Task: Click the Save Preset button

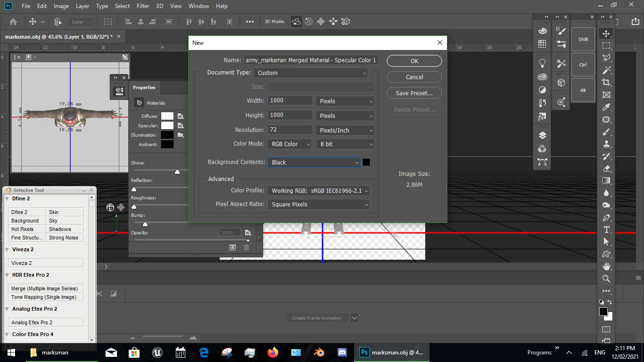Action: pos(414,93)
